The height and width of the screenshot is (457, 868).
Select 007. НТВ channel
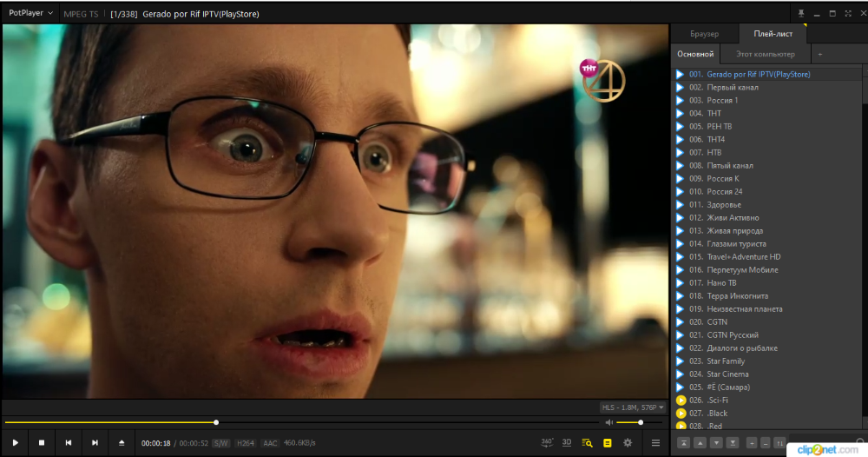(x=766, y=152)
